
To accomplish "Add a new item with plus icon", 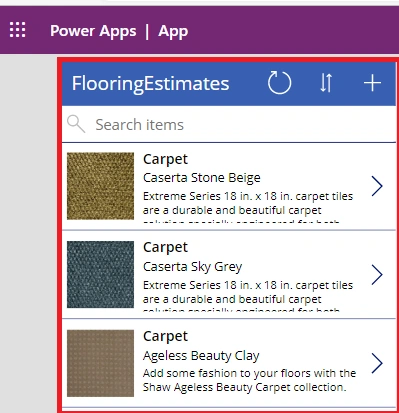I will click(372, 83).
